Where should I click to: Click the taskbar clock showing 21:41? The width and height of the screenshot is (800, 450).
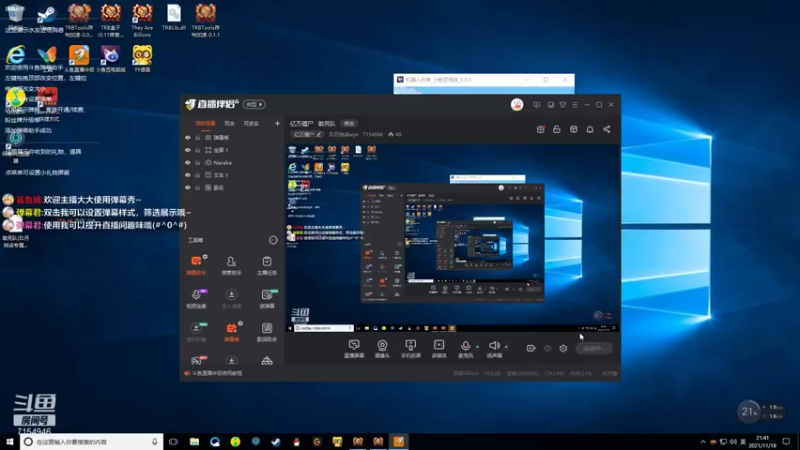(762, 441)
